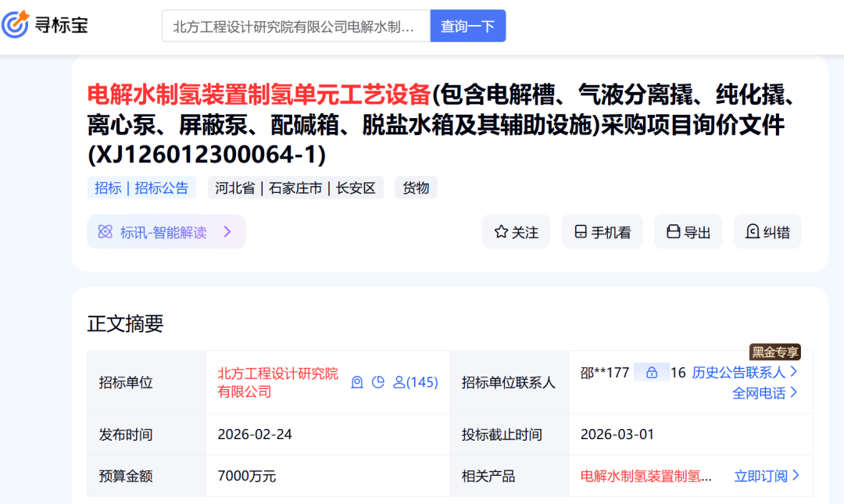This screenshot has width=844, height=504.
Task: Click the person icon showing (145)
Action: click(398, 382)
